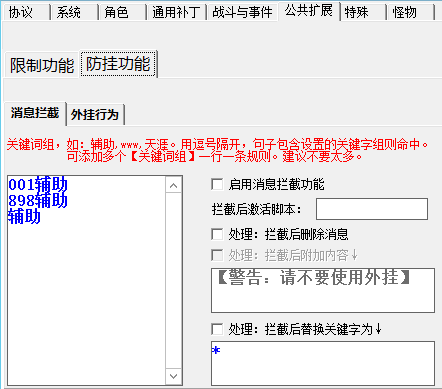The width and height of the screenshot is (442, 389).
Task: Select the 898辅助 keyword line
Action: click(38, 201)
